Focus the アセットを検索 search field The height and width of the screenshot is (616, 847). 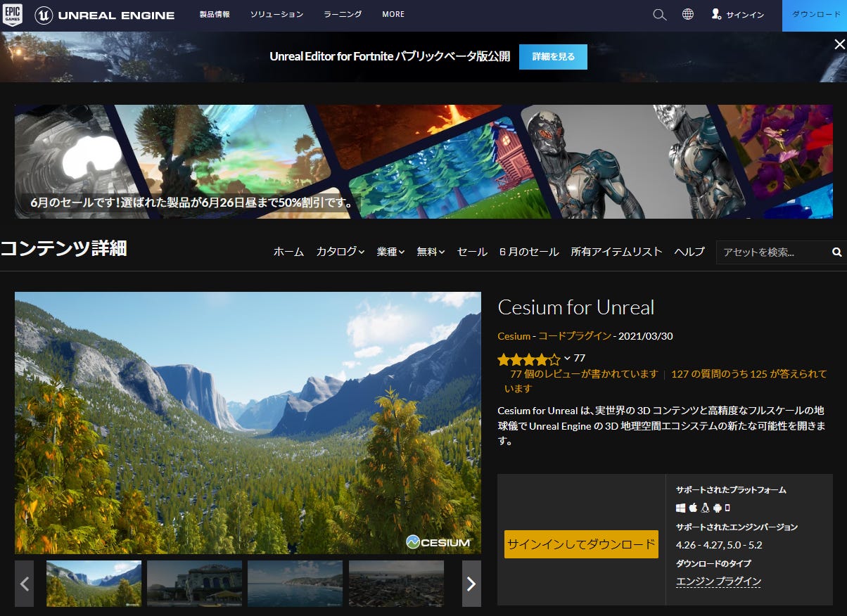click(x=772, y=252)
